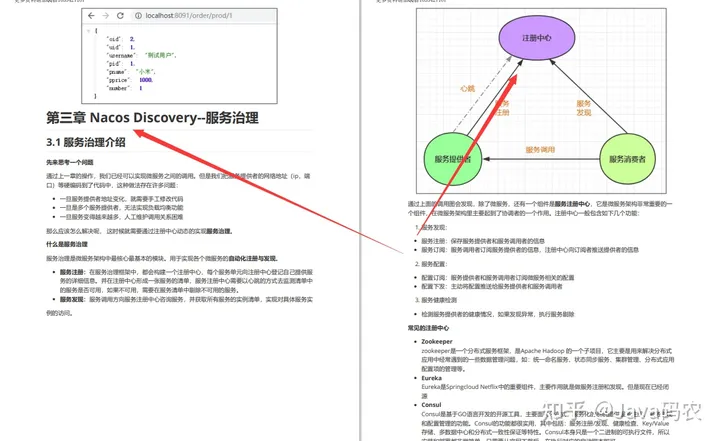Click the page reload icon

pos(120,16)
